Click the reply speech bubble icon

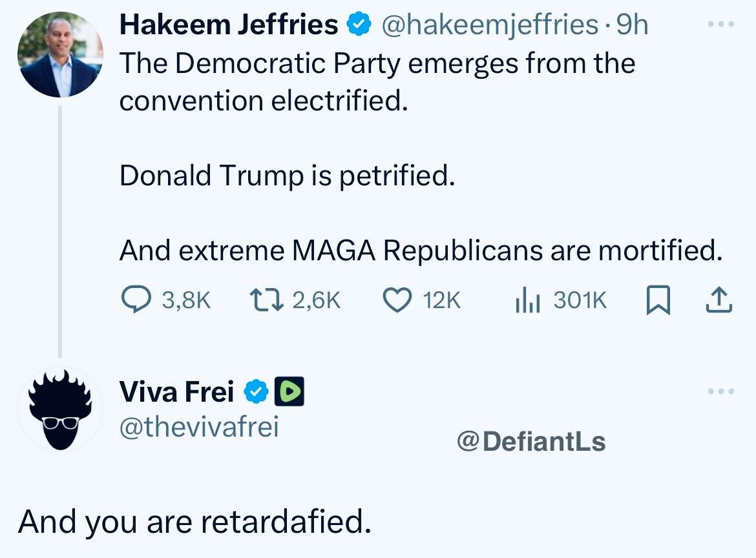[136, 300]
